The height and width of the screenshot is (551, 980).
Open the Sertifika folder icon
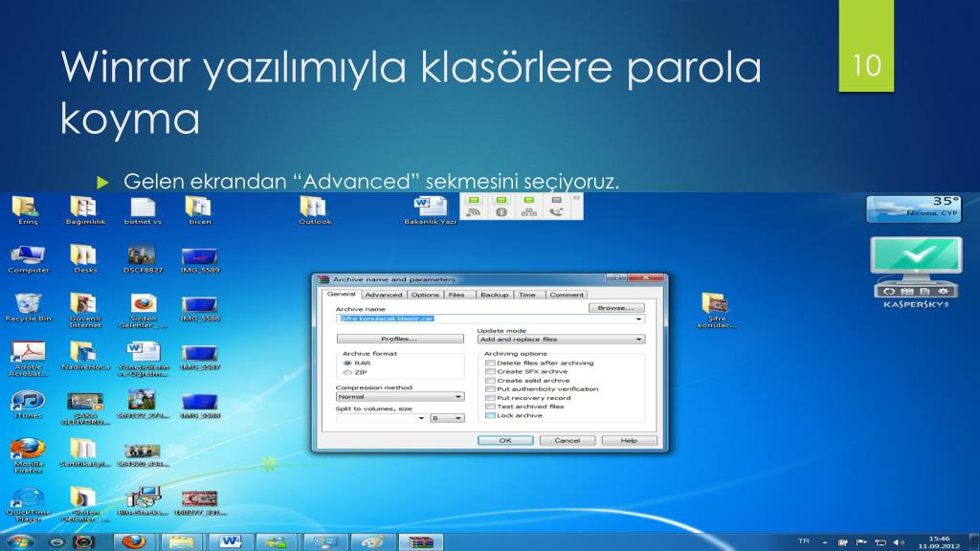84,452
